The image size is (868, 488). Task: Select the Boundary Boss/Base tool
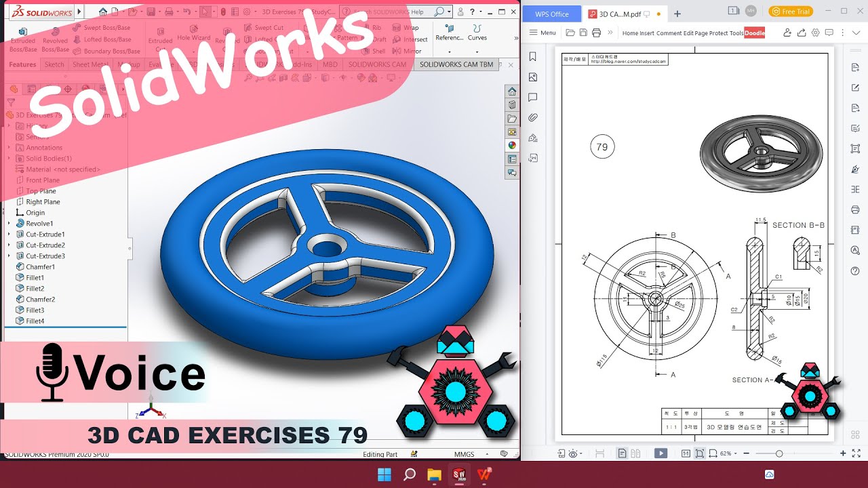point(106,51)
